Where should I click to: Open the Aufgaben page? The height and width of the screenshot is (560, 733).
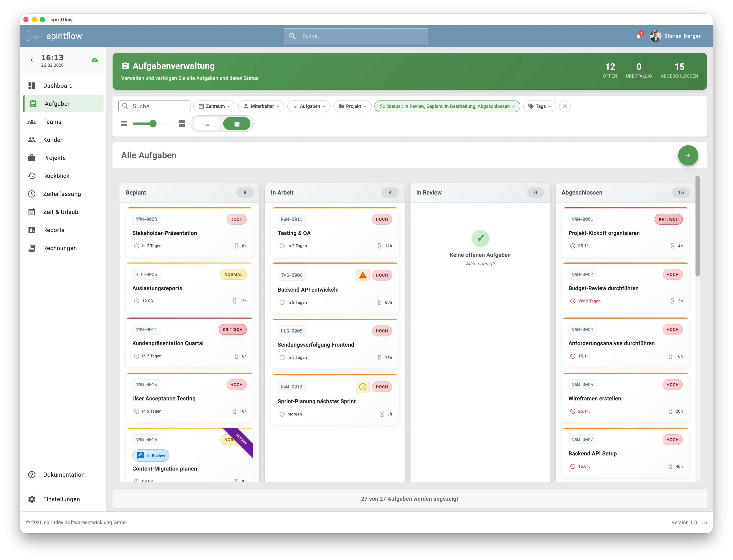63,104
